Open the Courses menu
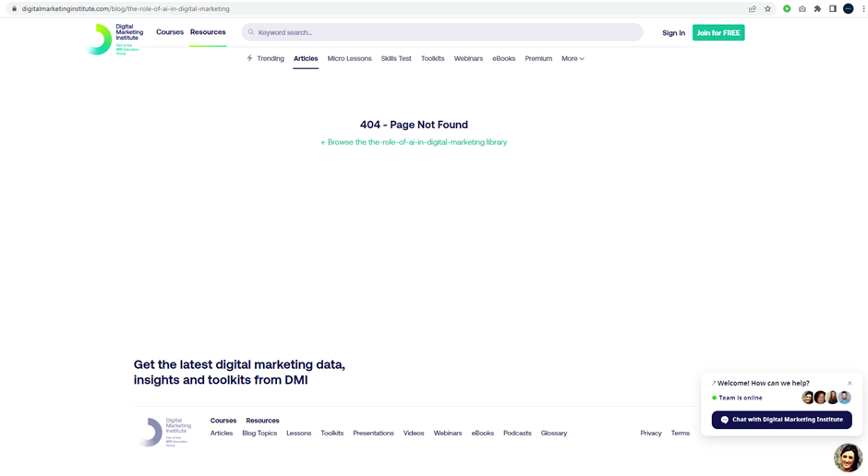The width and height of the screenshot is (868, 476). coord(169,32)
